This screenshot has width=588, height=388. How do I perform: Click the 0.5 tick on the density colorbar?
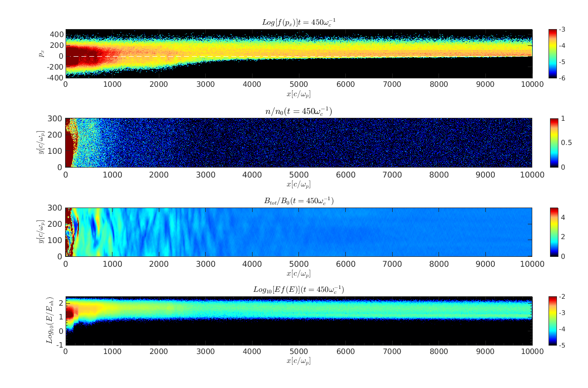pyautogui.click(x=566, y=143)
